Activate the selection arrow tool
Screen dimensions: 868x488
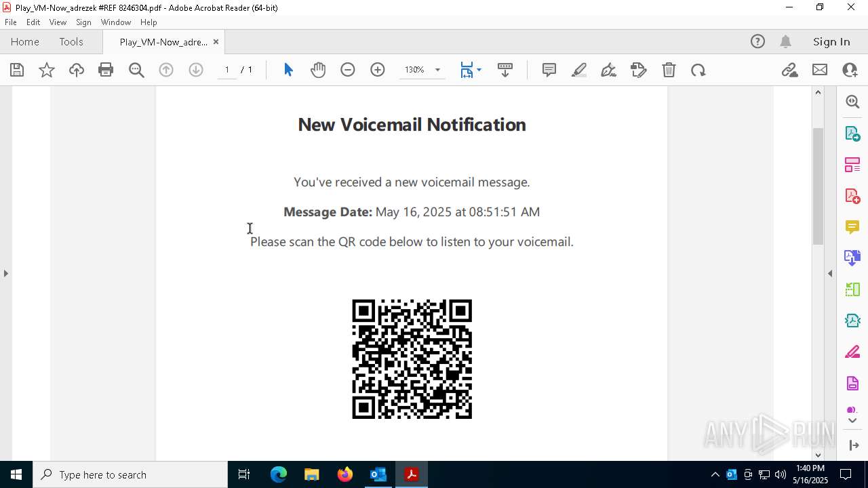tap(288, 70)
